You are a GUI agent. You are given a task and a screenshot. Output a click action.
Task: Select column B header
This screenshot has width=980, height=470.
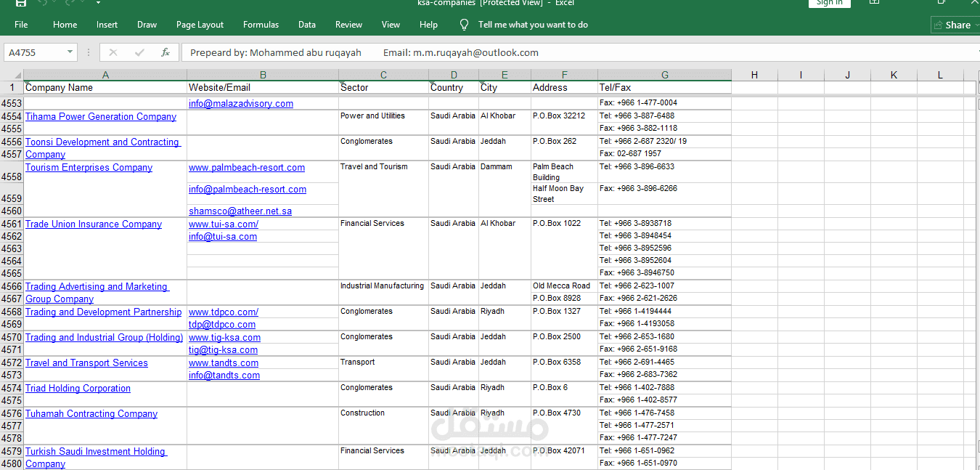(x=263, y=75)
